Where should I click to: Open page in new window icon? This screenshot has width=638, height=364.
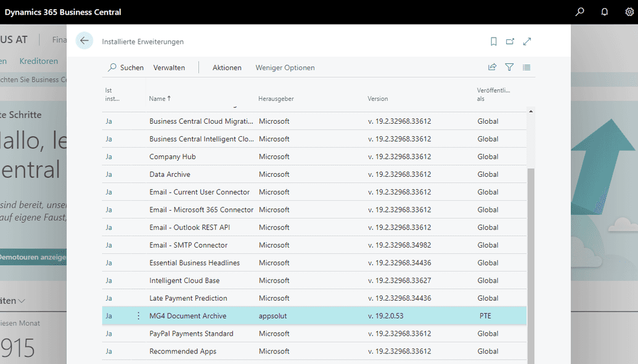click(x=510, y=41)
